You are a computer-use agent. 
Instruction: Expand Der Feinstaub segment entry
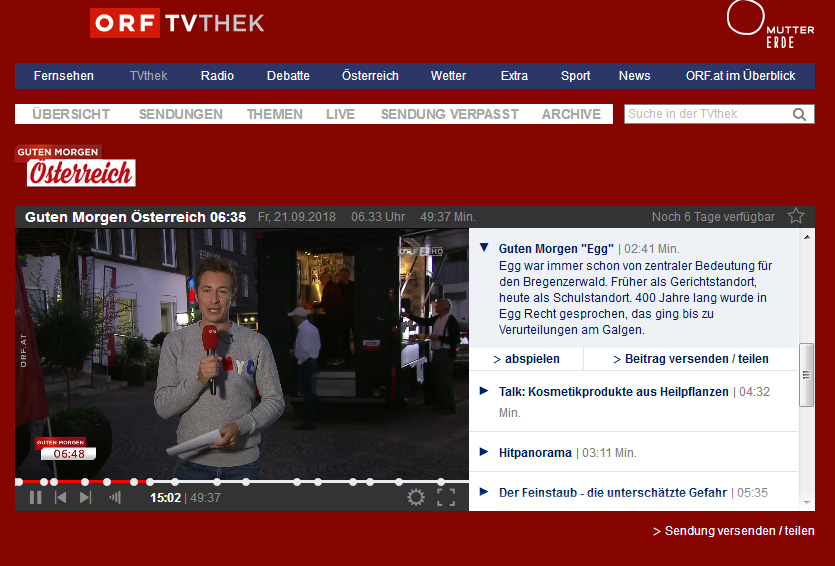pos(484,492)
